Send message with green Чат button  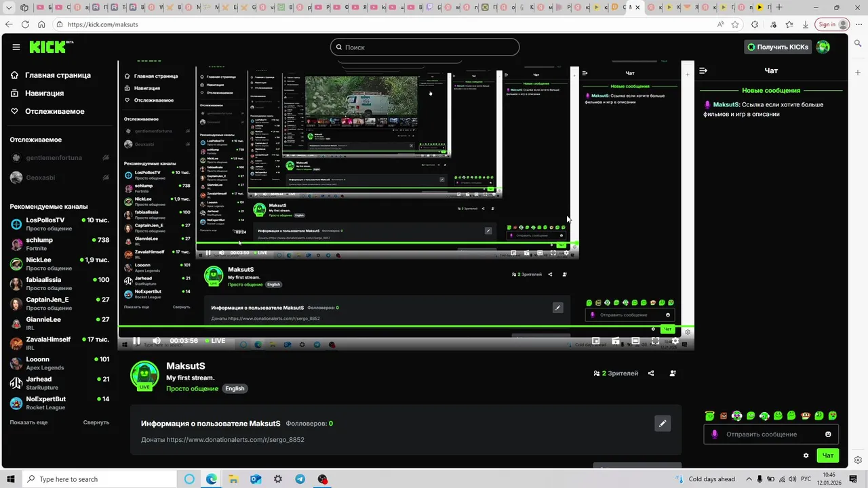(828, 455)
